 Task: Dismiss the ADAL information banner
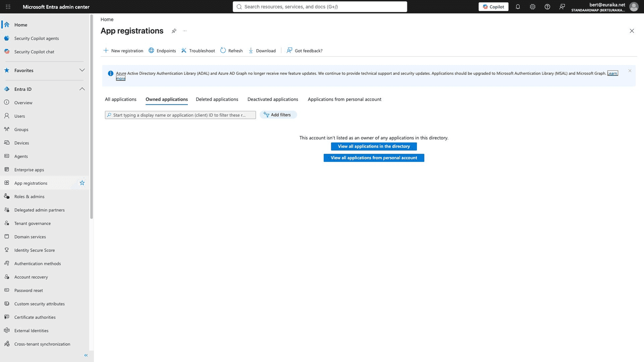[x=630, y=71]
